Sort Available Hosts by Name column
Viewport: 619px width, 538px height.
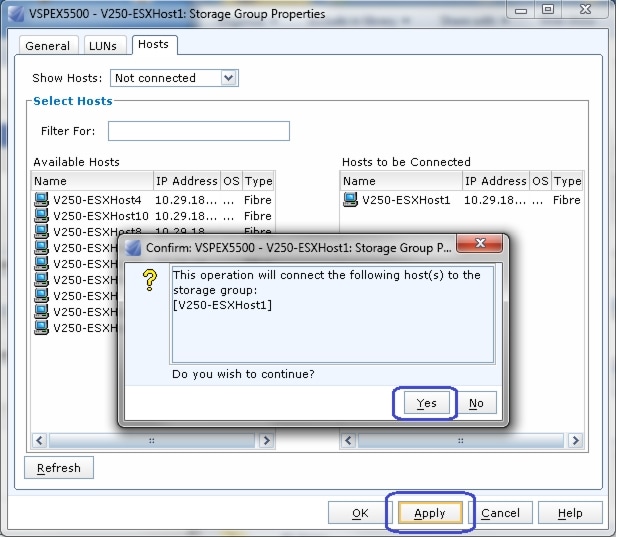[93, 182]
